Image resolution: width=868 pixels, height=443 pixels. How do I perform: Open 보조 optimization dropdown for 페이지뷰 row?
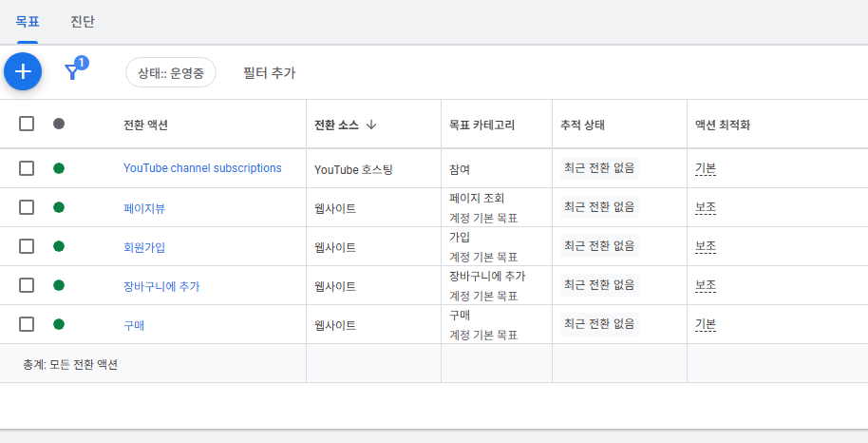click(706, 208)
